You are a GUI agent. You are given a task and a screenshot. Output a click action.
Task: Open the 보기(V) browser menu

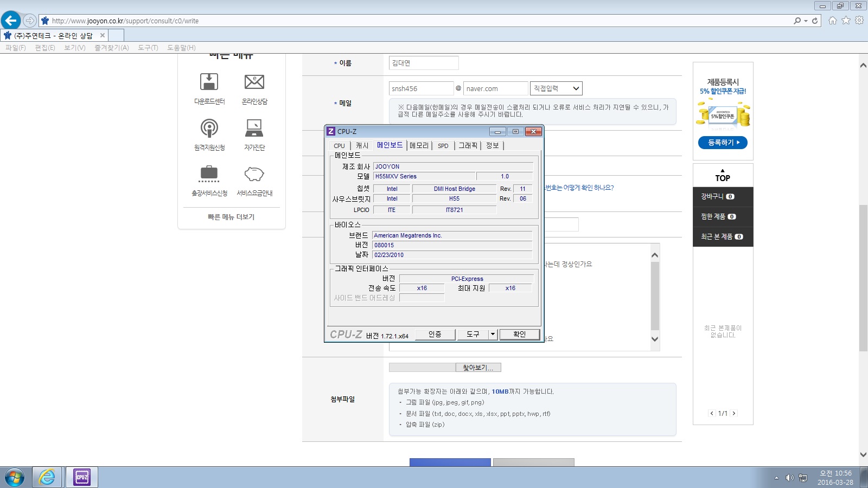point(75,48)
